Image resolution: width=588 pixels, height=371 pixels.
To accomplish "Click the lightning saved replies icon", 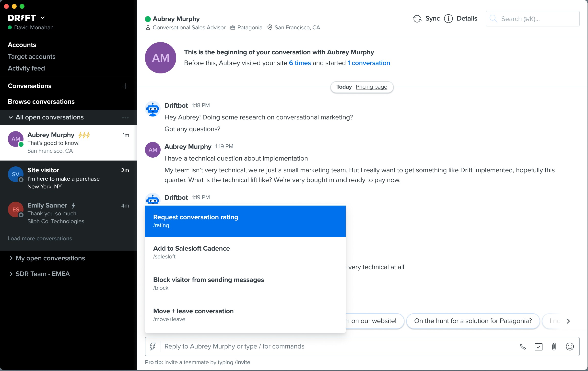I will [x=153, y=347].
